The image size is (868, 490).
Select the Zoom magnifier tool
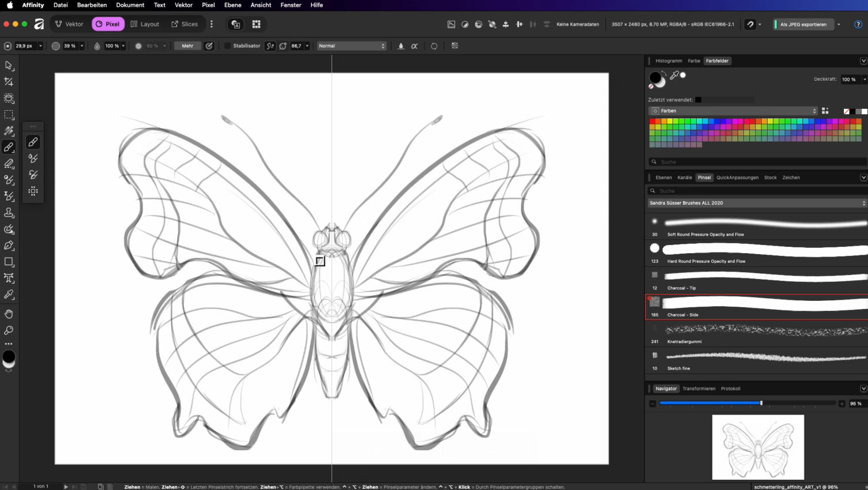click(9, 330)
